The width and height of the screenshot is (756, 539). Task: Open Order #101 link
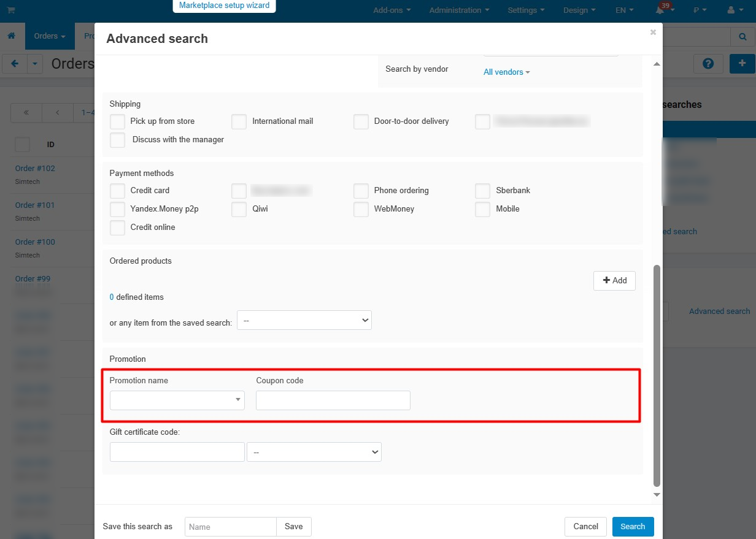(35, 205)
